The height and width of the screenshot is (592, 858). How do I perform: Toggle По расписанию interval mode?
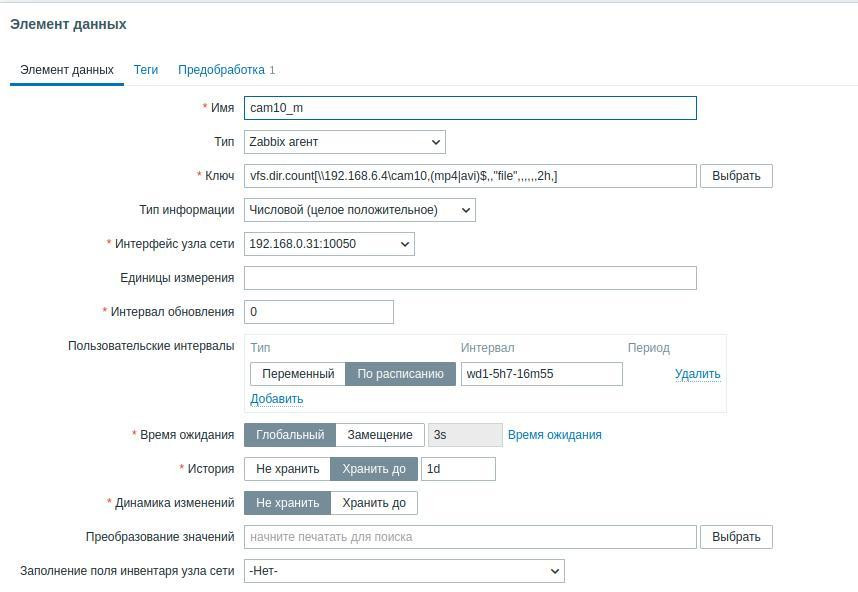pos(402,373)
